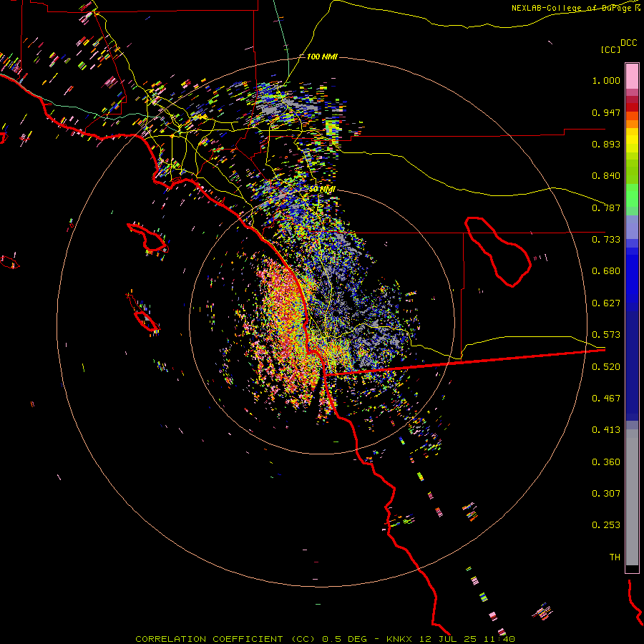The width and height of the screenshot is (644, 644).
Task: Select the 1.000 scale value
Action: (606, 81)
